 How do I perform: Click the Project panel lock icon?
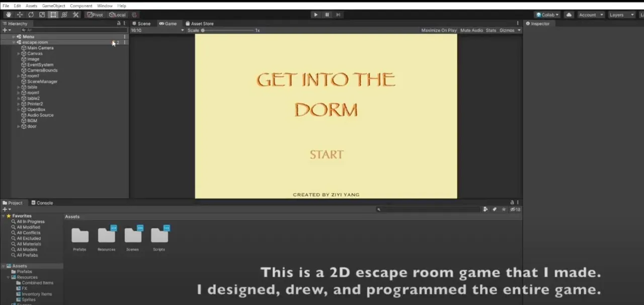[512, 202]
